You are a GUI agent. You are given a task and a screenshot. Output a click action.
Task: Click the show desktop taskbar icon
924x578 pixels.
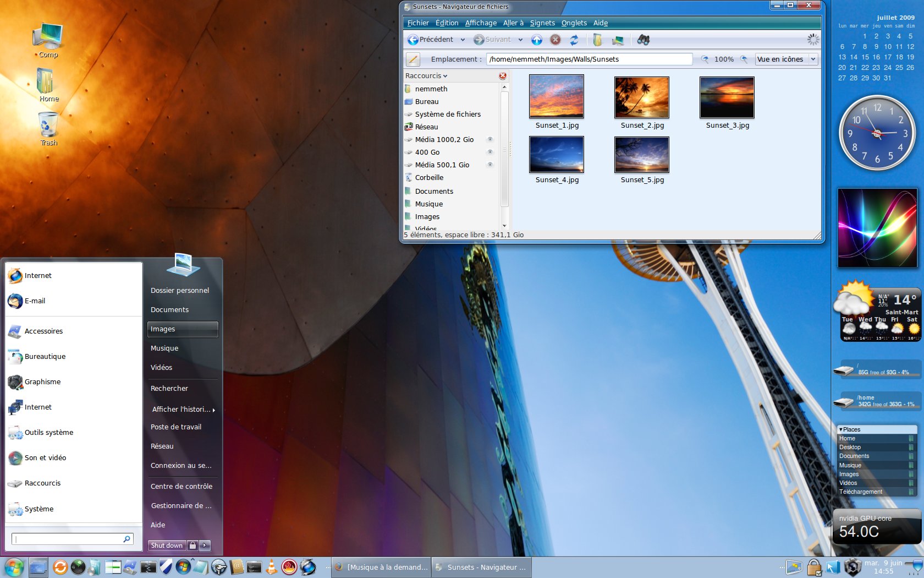38,567
